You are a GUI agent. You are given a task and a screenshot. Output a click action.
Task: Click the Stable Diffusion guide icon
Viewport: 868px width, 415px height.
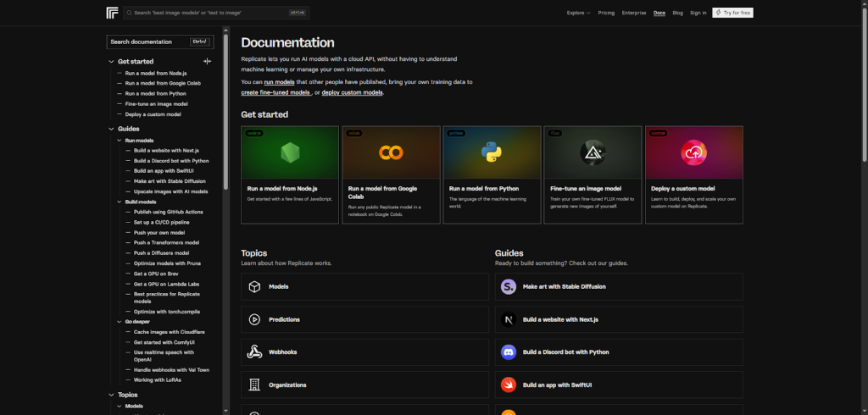509,287
